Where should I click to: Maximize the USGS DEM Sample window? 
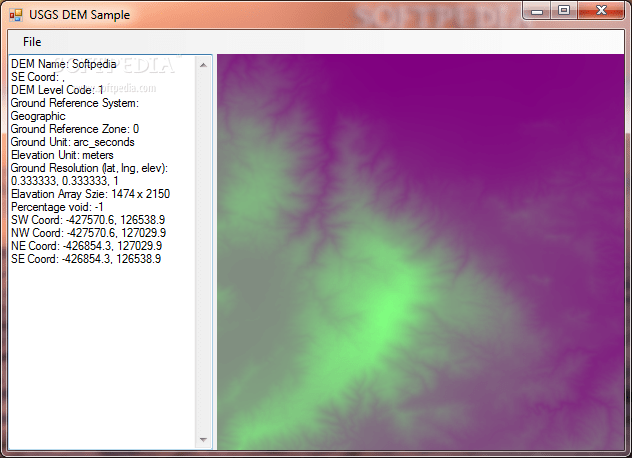click(564, 11)
